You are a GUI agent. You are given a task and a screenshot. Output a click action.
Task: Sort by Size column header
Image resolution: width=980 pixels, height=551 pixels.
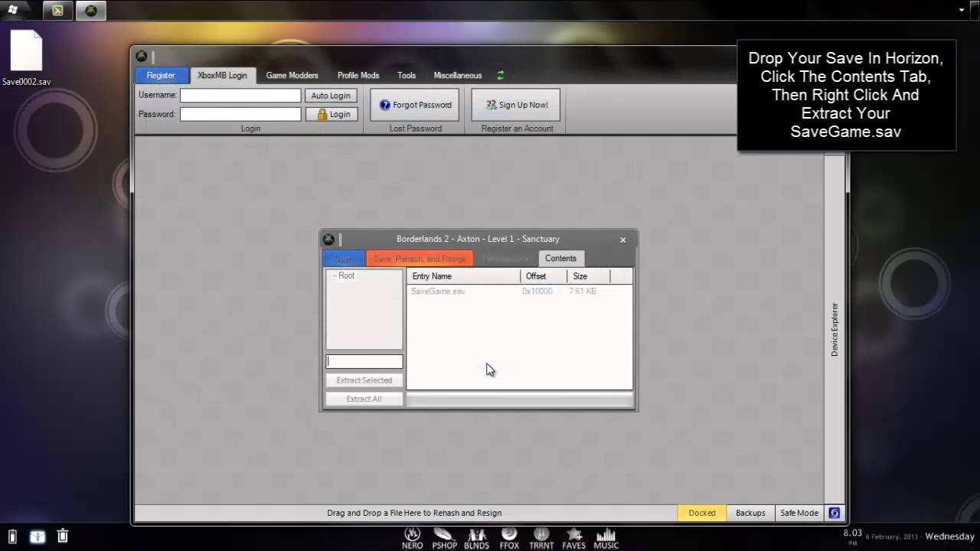588,276
